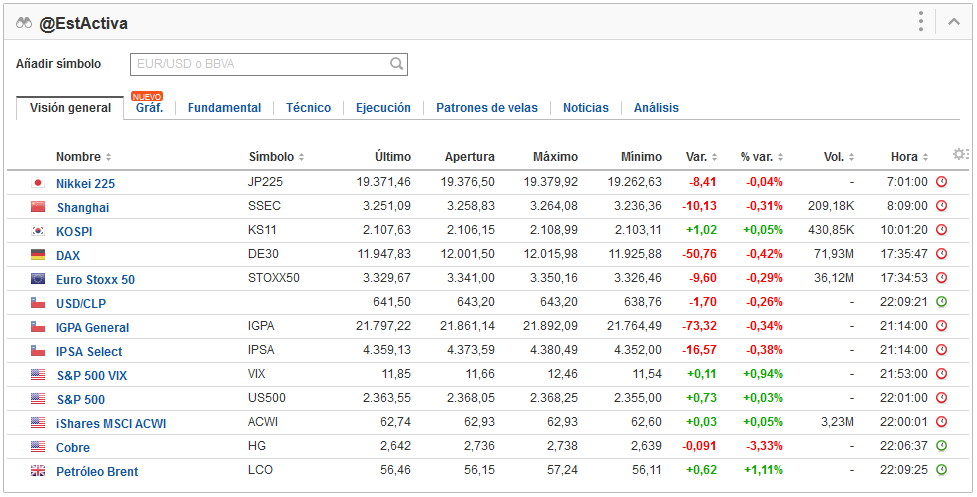Open the table settings gear icon
Viewport: 977px width, 497px height.
point(960,154)
